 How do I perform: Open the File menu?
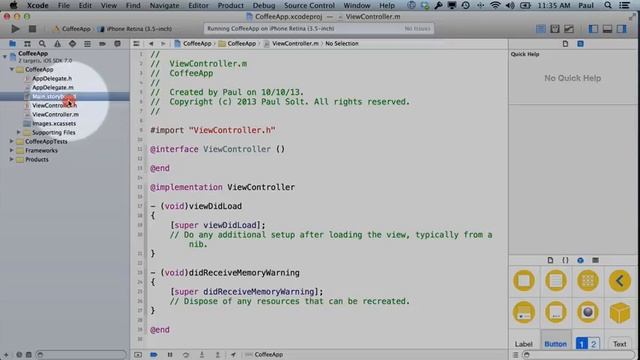coord(64,5)
